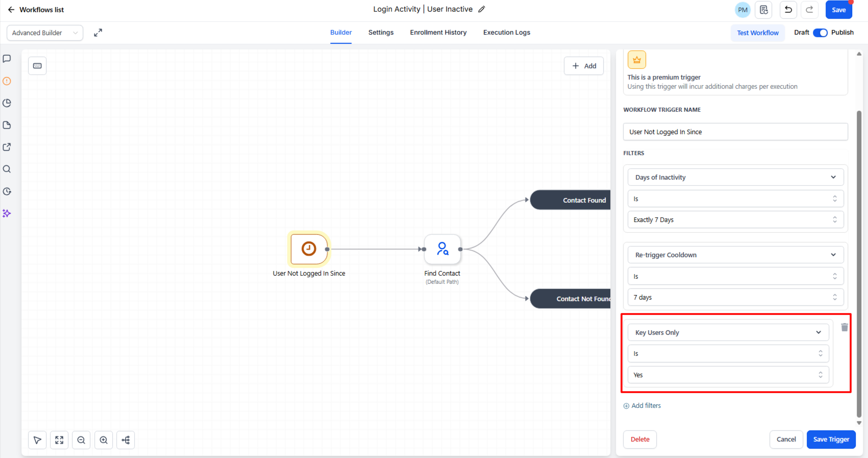Image resolution: width=868 pixels, height=458 pixels.
Task: Open keyboard shortcuts icon on canvas
Action: (x=37, y=66)
